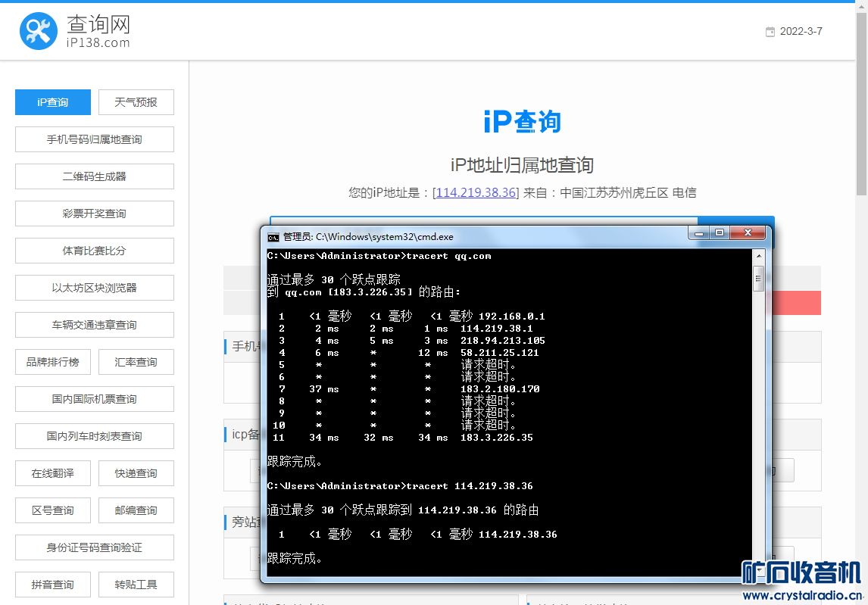Click the iP查询 page heading
Image resolution: width=868 pixels, height=605 pixels.
522,122
